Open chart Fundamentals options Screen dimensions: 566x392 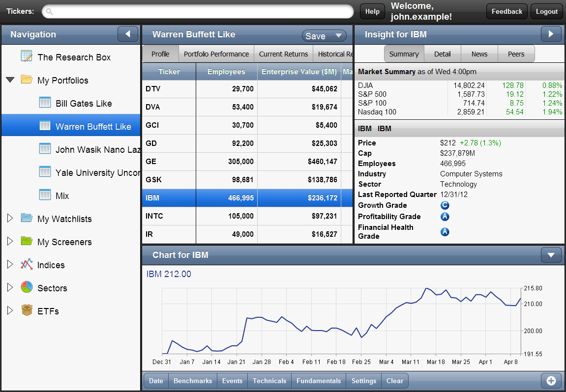[x=318, y=381]
